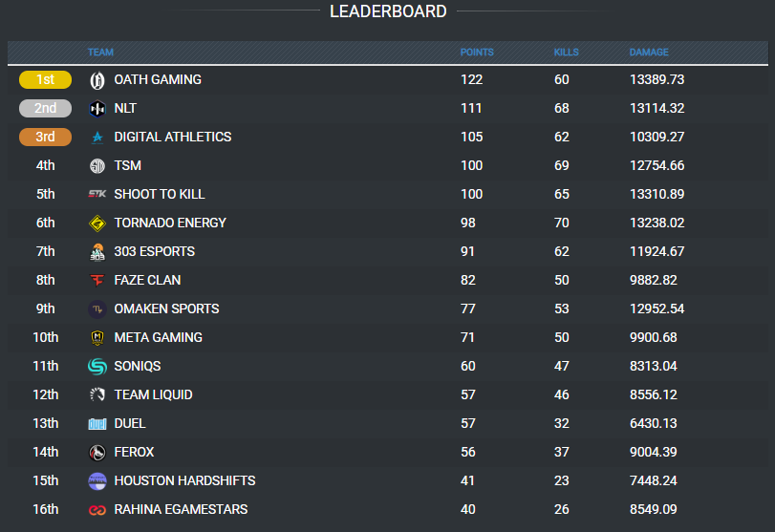Screen dimensions: 775x532
Task: Click Tornado Energy's 70 kills value
Action: click(x=562, y=223)
